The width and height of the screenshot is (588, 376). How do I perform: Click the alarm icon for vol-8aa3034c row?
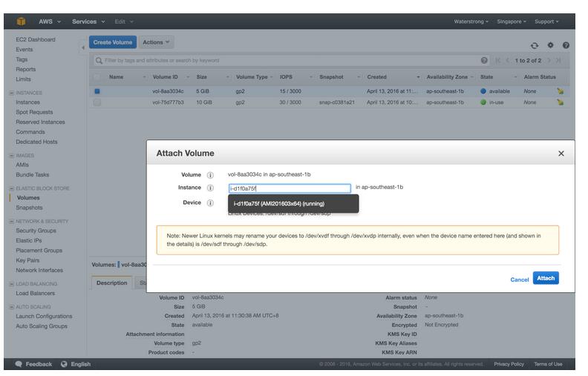pos(561,91)
